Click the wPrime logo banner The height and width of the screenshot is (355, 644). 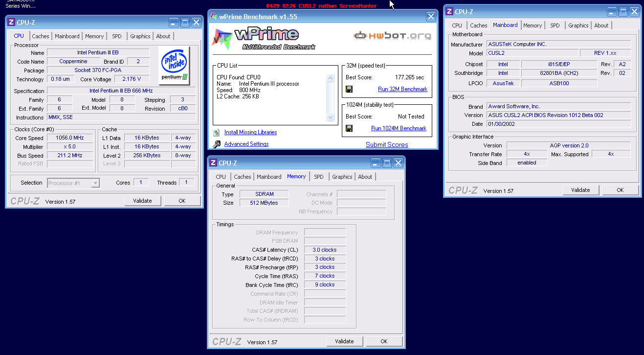264,38
